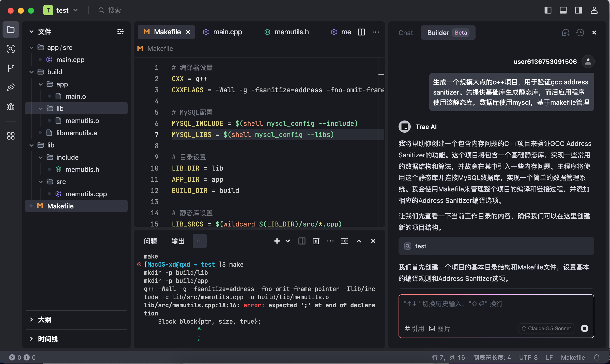610x364 pixels.
Task: Collapse the build folder
Action: tap(32, 72)
